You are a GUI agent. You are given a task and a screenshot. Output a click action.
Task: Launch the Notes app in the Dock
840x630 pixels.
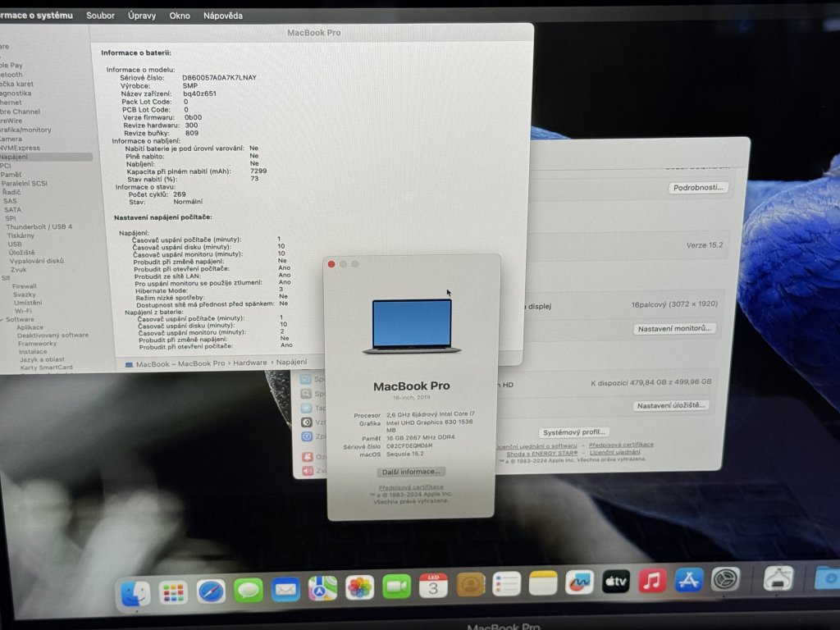pyautogui.click(x=543, y=583)
